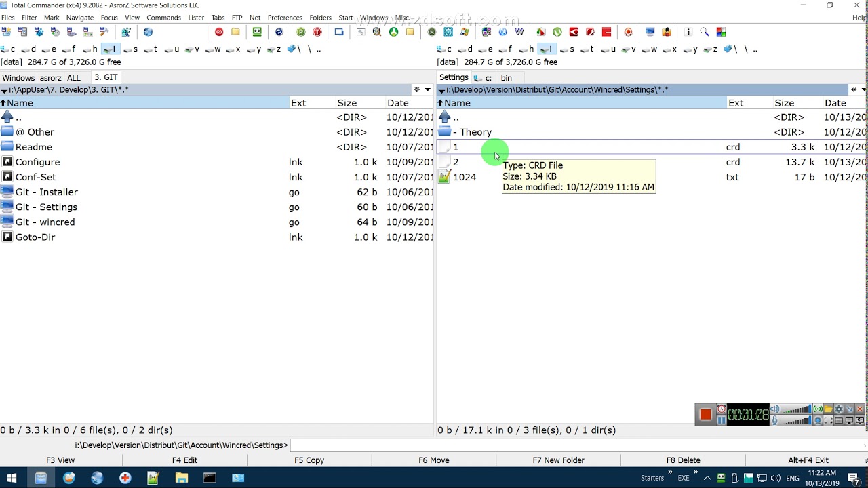Stop recording with red square button
This screenshot has height=488, width=868.
pyautogui.click(x=705, y=414)
